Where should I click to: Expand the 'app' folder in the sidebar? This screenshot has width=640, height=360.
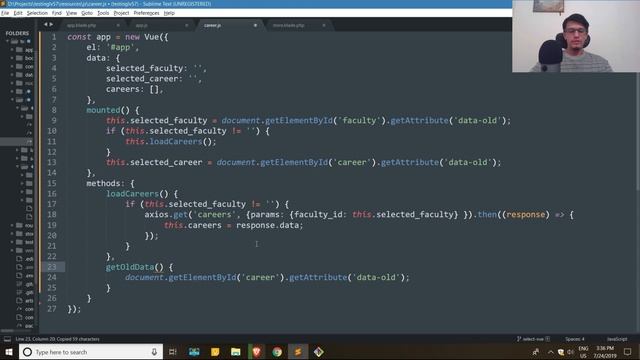[x=12, y=50]
